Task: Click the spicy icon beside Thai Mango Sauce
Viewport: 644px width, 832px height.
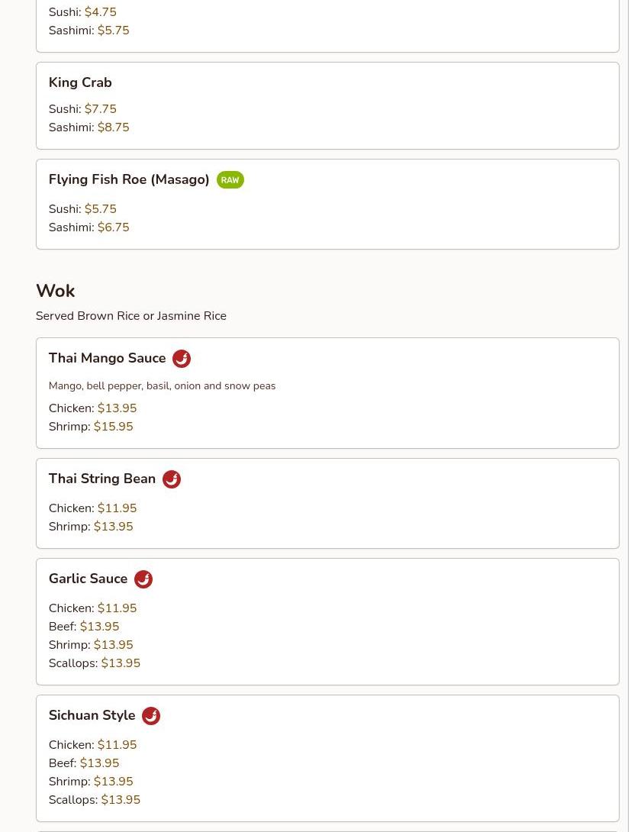Action: pos(182,359)
